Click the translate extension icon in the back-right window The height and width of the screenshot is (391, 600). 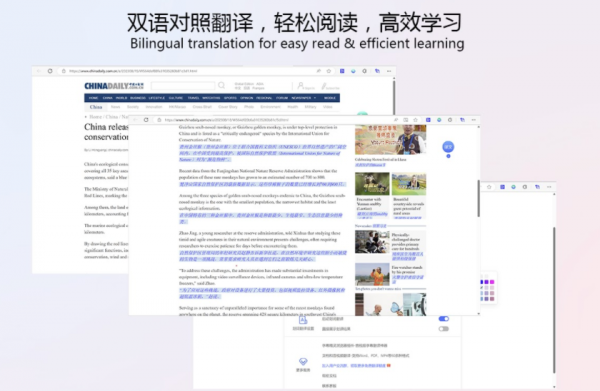(x=537, y=187)
